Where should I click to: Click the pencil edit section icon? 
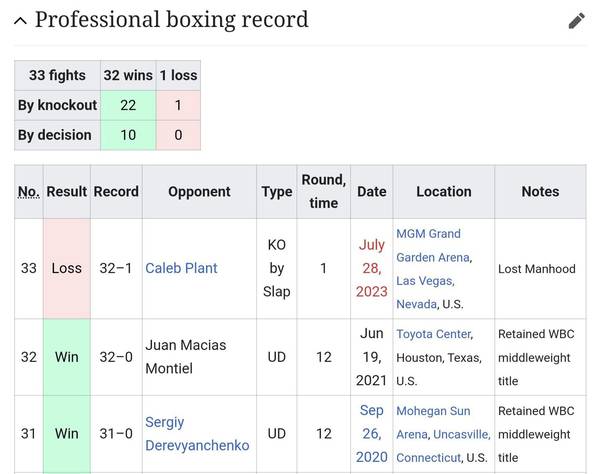tap(577, 21)
